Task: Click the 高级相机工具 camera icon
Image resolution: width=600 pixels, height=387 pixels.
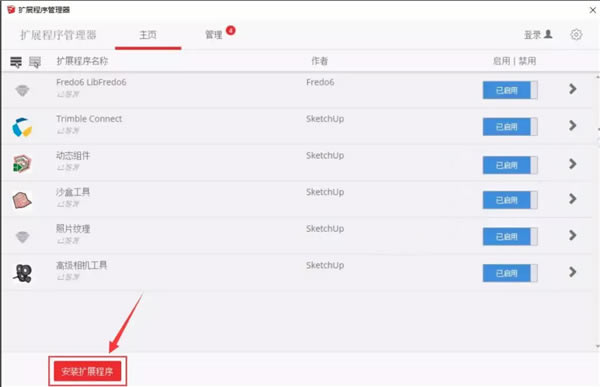Action: point(23,273)
